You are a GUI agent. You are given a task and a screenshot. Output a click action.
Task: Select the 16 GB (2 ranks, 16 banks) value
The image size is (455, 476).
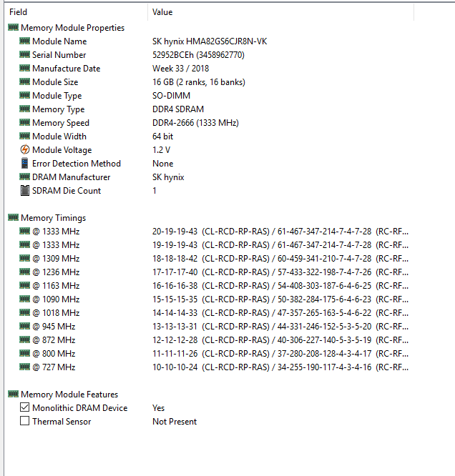(199, 82)
